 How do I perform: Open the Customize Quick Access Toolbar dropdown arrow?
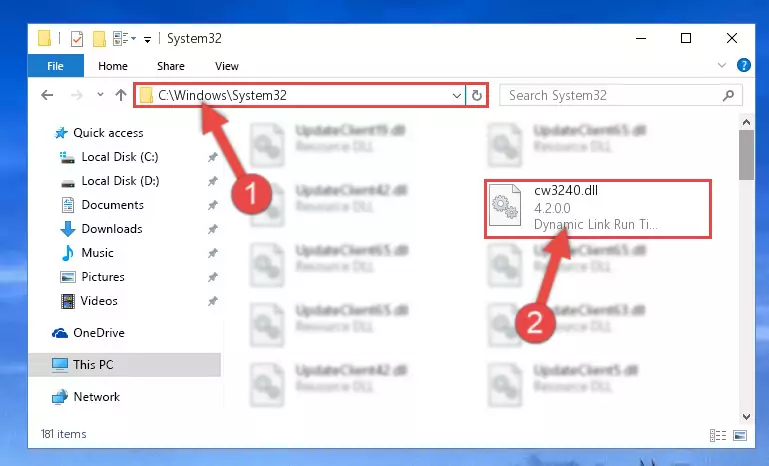(147, 39)
